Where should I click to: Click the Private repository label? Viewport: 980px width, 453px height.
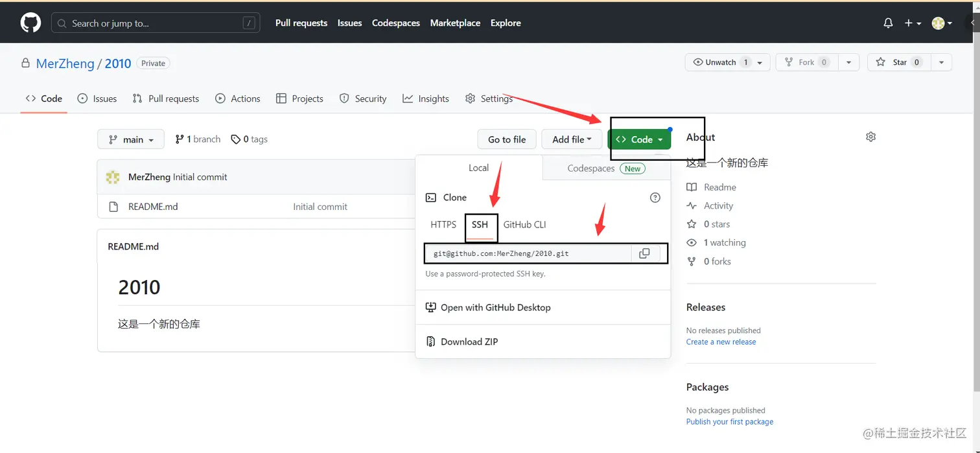click(154, 64)
